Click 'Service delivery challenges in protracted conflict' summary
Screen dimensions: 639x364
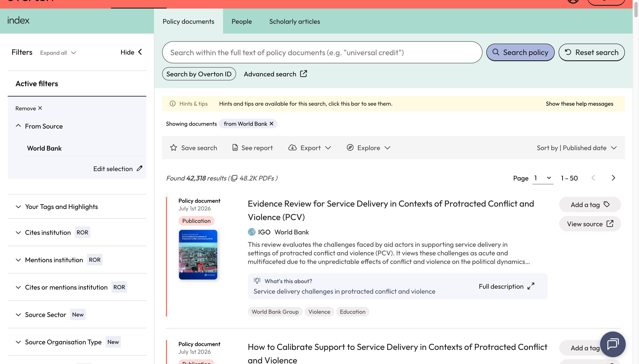click(344, 291)
